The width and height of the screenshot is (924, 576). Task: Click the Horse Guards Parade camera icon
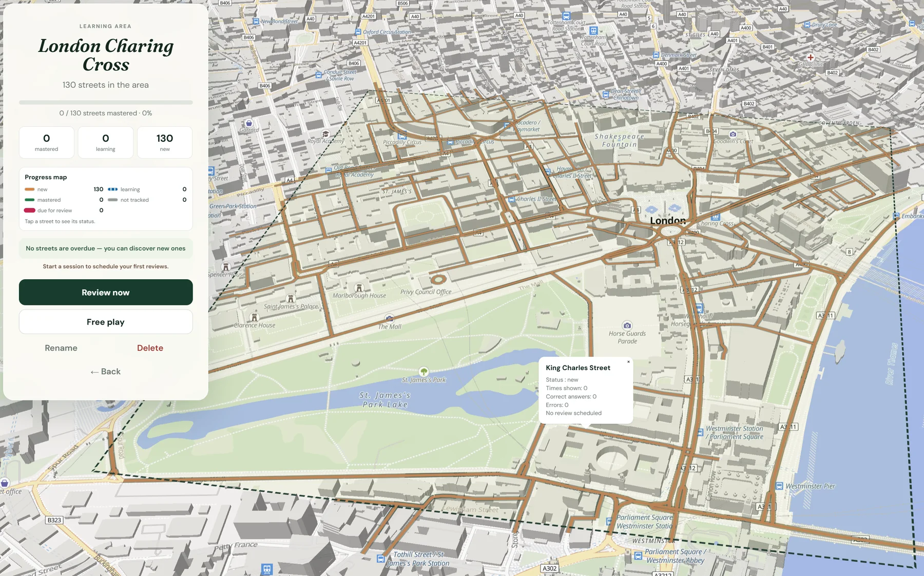(x=627, y=325)
